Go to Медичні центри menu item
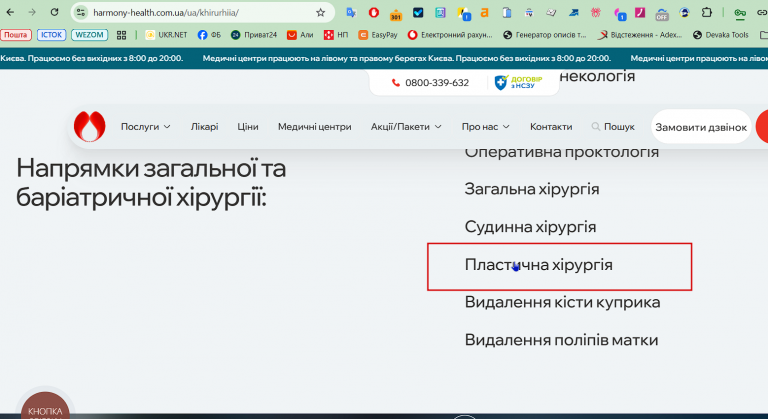768x419 pixels. click(x=314, y=126)
